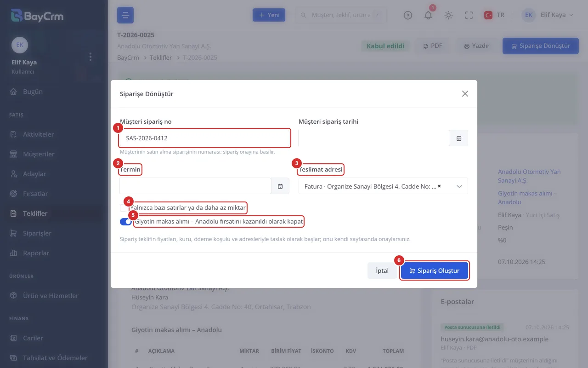Viewport: 588px width, 368px height.
Task: Click the hamburger sidebar menu button
Action: [125, 15]
